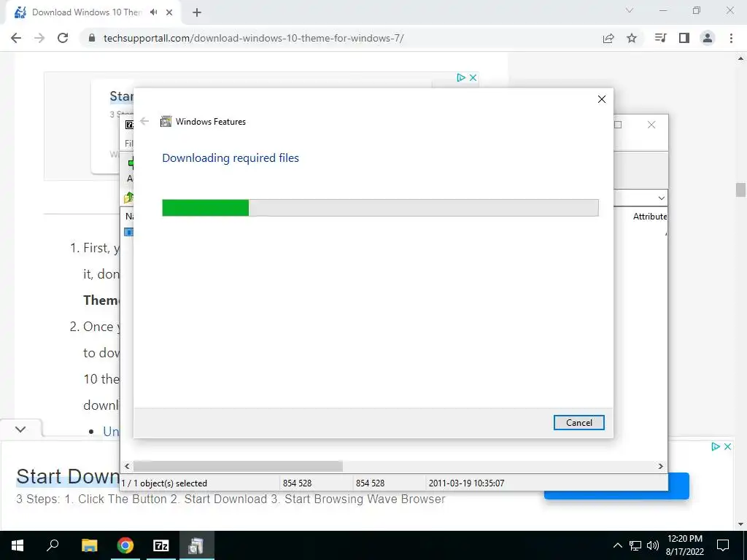The width and height of the screenshot is (747, 560).
Task: Share this page icon in Chrome
Action: coord(608,38)
